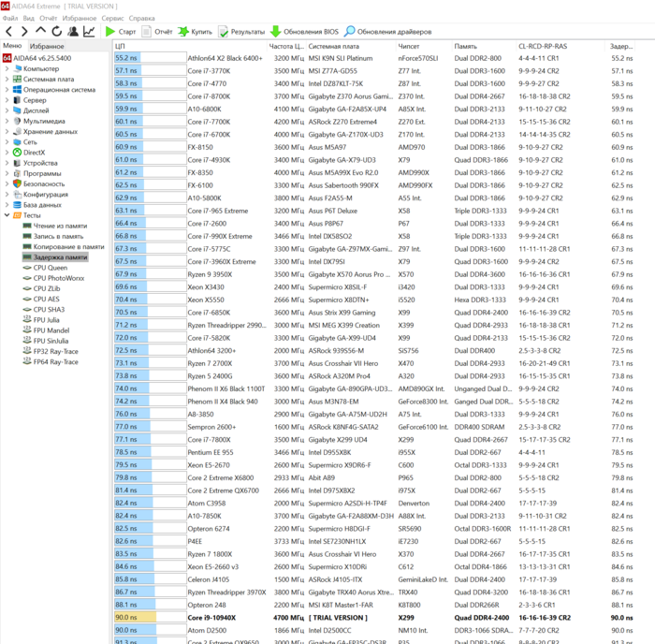Sort by the CL-RCD-RP-RAS column header

560,46
